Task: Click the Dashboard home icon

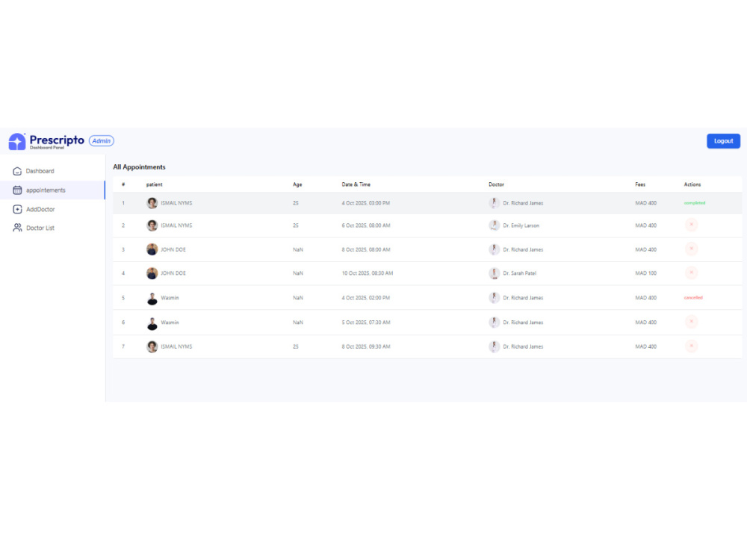Action: tap(17, 171)
